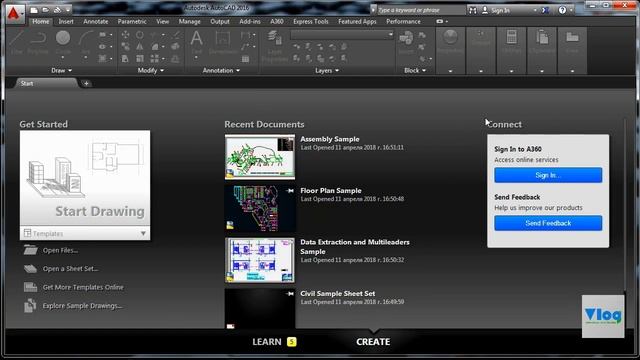Switch to the Manage ribbon tab
The height and width of the screenshot is (360, 640).
(189, 21)
